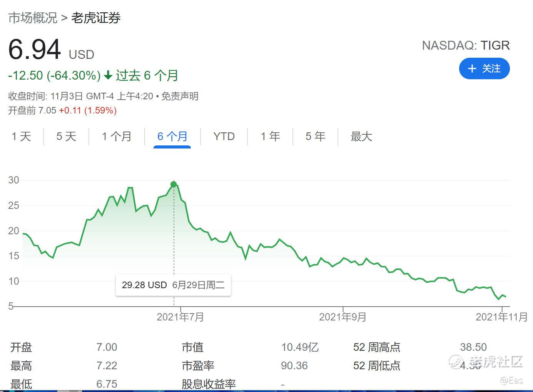The height and width of the screenshot is (392, 533).
Task: Click the plus icon on the 关注 button
Action: [472, 69]
